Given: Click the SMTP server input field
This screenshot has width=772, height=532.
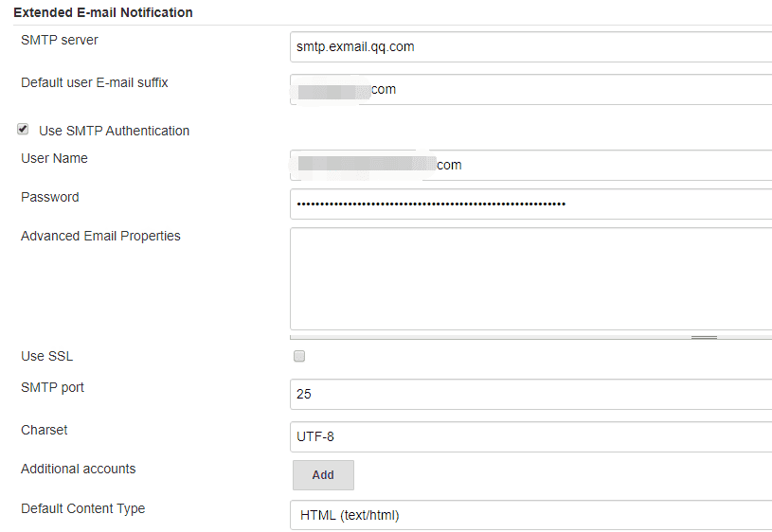Looking at the screenshot, I should (x=530, y=46).
